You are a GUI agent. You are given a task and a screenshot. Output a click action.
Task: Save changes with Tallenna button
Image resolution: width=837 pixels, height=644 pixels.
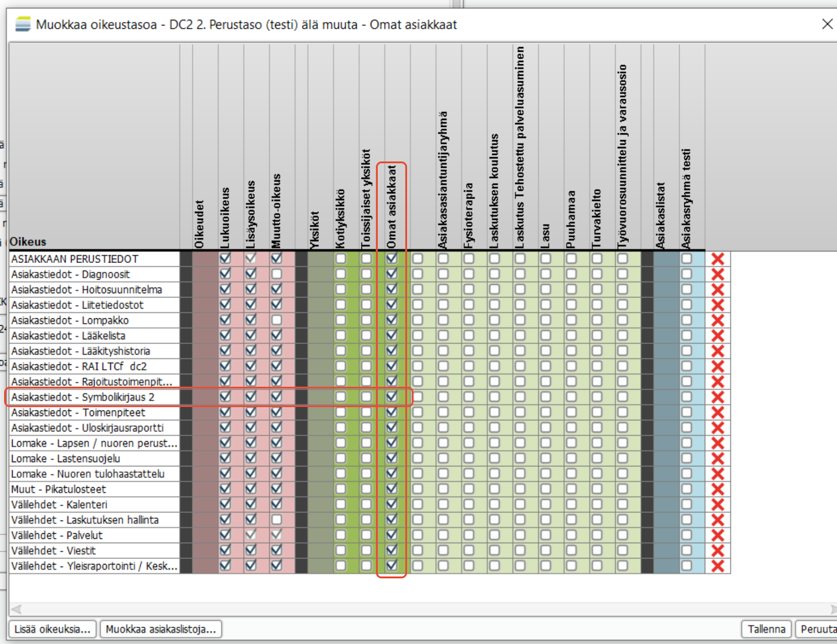(766, 629)
